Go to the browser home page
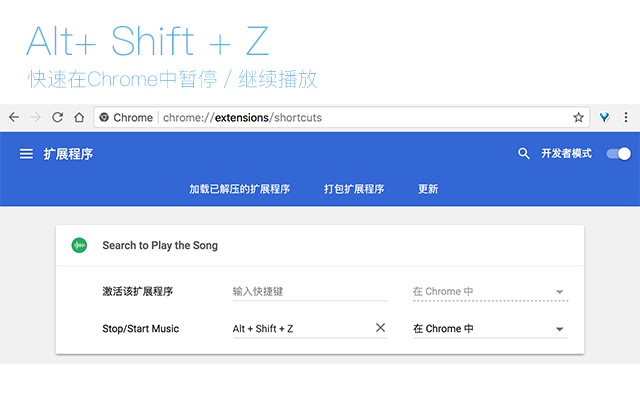640x400 pixels. [x=79, y=117]
